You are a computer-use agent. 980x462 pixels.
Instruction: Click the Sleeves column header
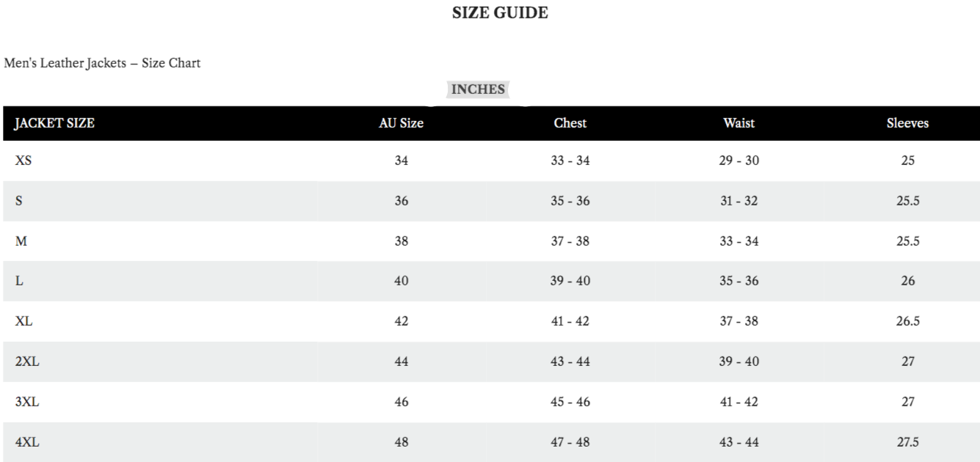pyautogui.click(x=907, y=123)
